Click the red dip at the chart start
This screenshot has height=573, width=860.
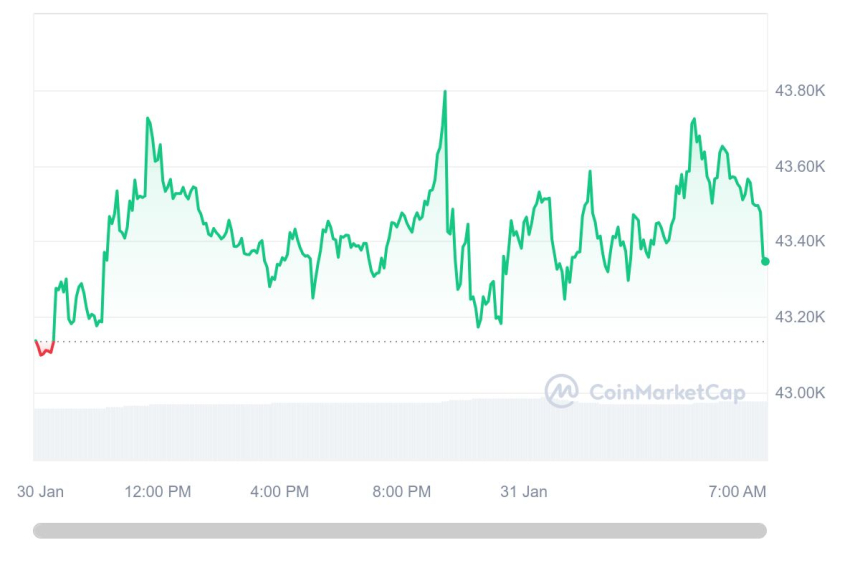(x=42, y=350)
